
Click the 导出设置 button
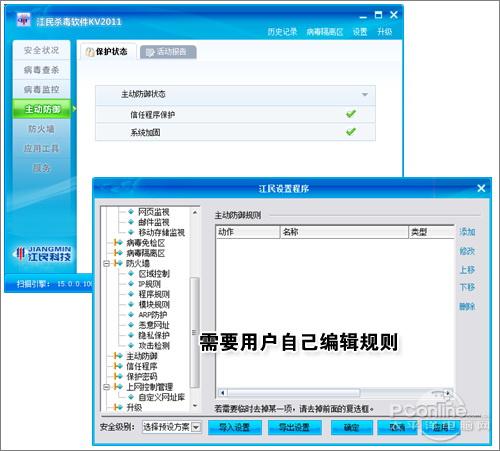[295, 428]
